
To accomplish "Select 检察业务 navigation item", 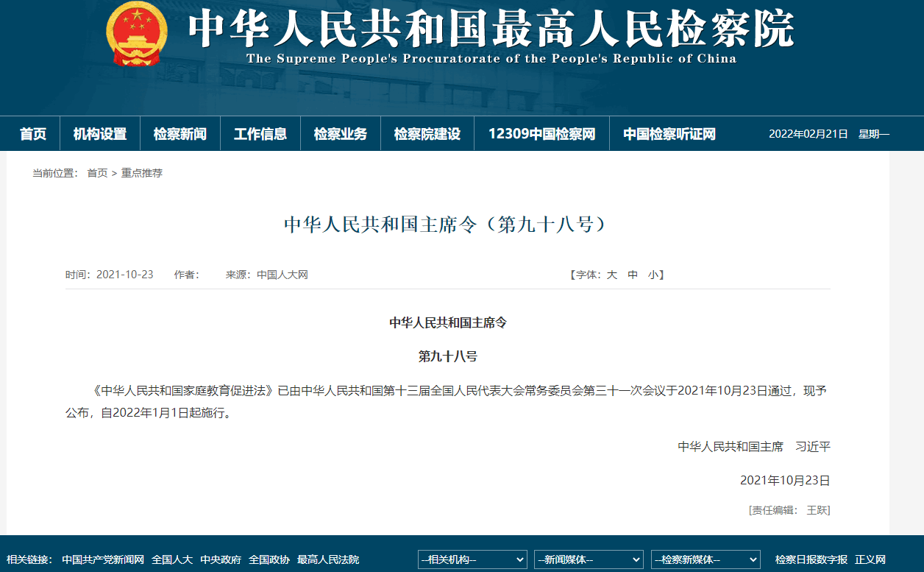I will [341, 134].
